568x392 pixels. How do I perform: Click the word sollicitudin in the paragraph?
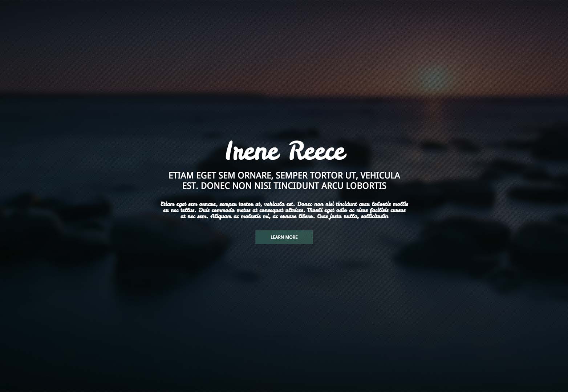pos(374,216)
